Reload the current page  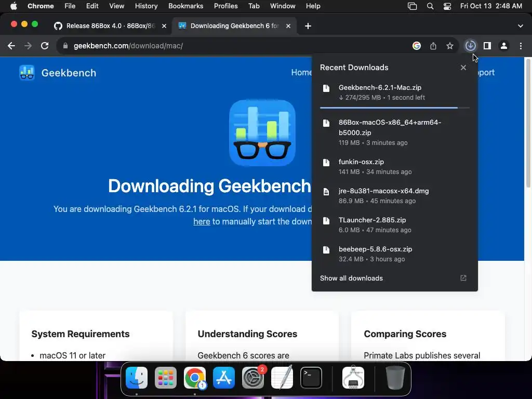[45, 46]
